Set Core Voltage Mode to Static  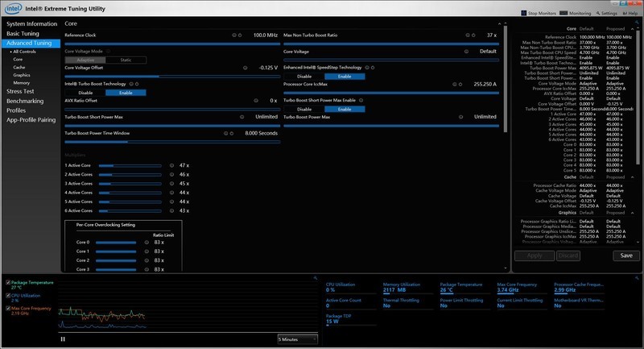pyautogui.click(x=126, y=60)
